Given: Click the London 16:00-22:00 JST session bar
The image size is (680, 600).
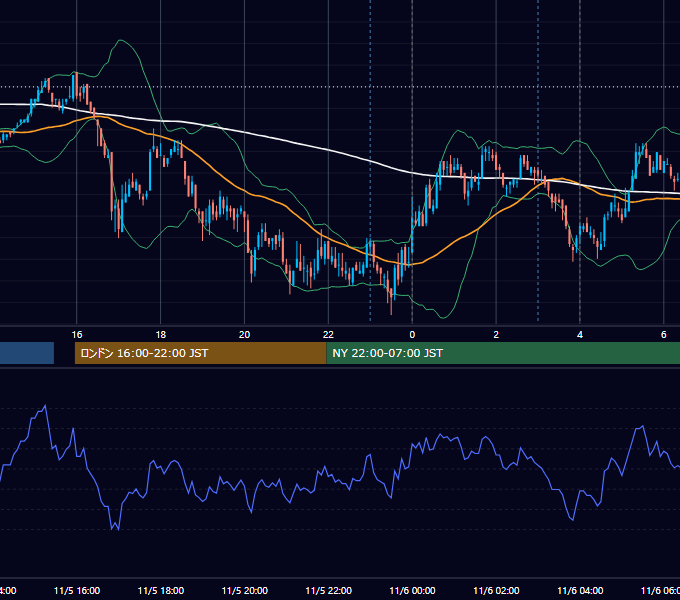Looking at the screenshot, I should point(200,353).
